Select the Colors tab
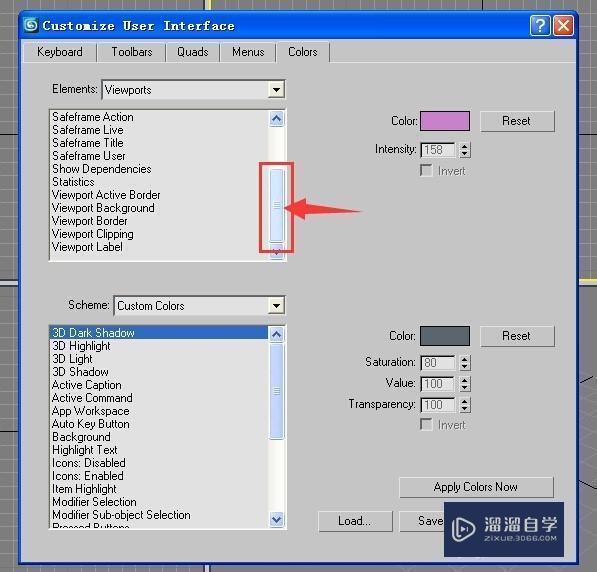Image resolution: width=597 pixels, height=572 pixels. tap(303, 52)
